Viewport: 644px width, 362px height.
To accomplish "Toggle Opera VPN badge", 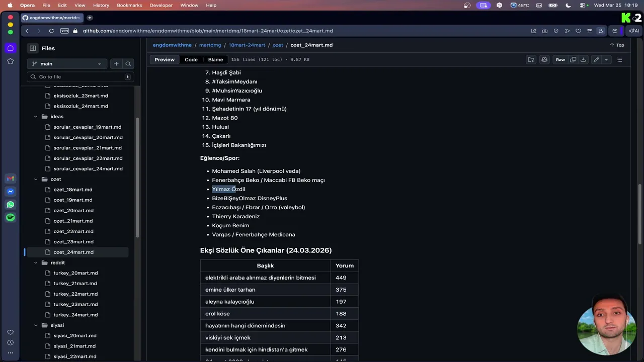I will click(x=64, y=31).
